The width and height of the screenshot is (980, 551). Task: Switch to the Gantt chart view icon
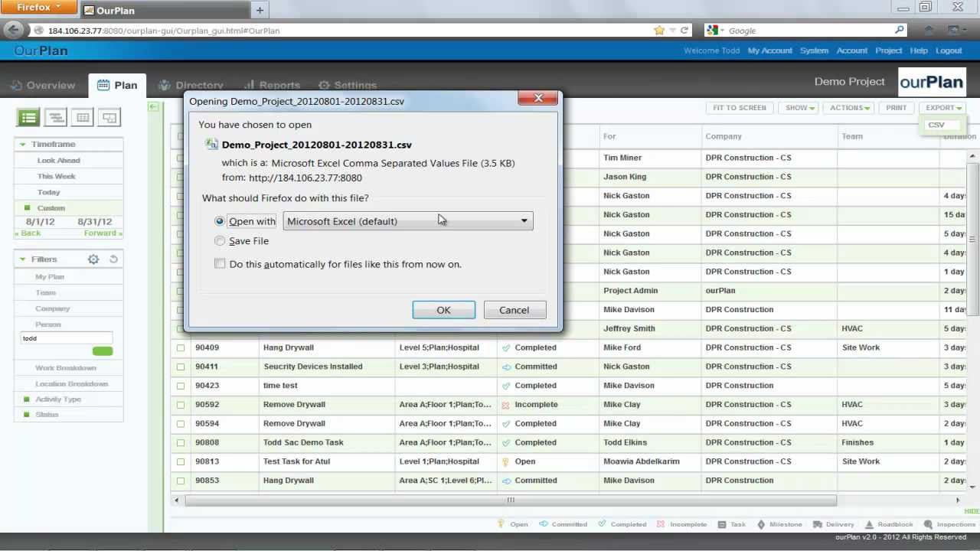click(x=56, y=117)
